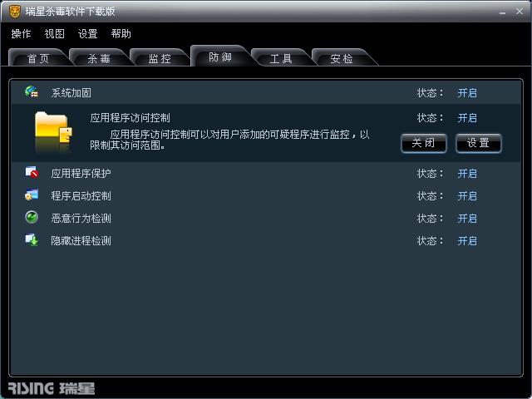Expand the 程序启动控制 row
This screenshot has height=399, width=532.
click(266, 196)
